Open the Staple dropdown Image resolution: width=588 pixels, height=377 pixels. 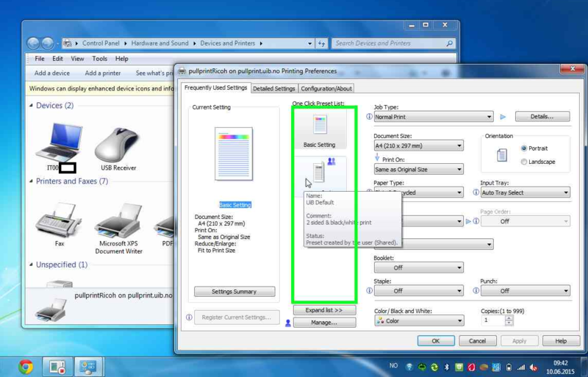418,291
